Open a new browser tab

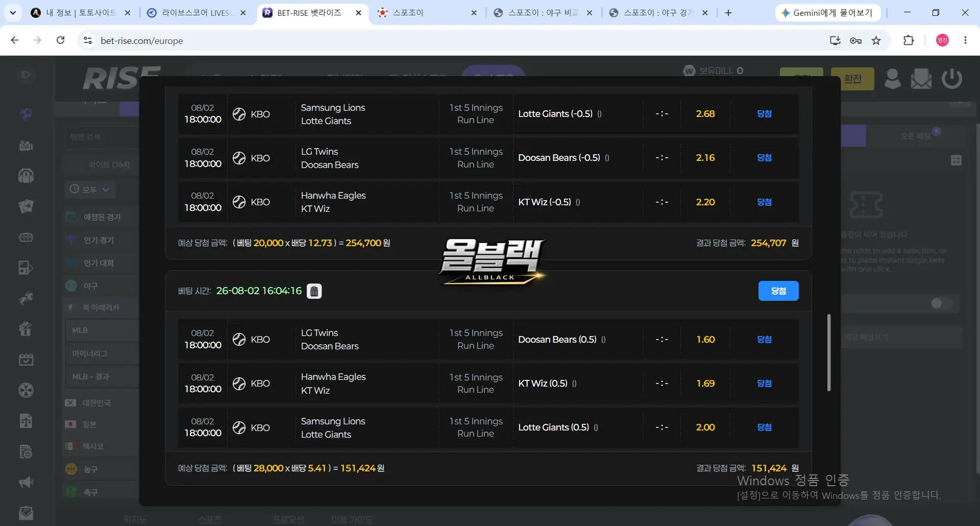728,13
